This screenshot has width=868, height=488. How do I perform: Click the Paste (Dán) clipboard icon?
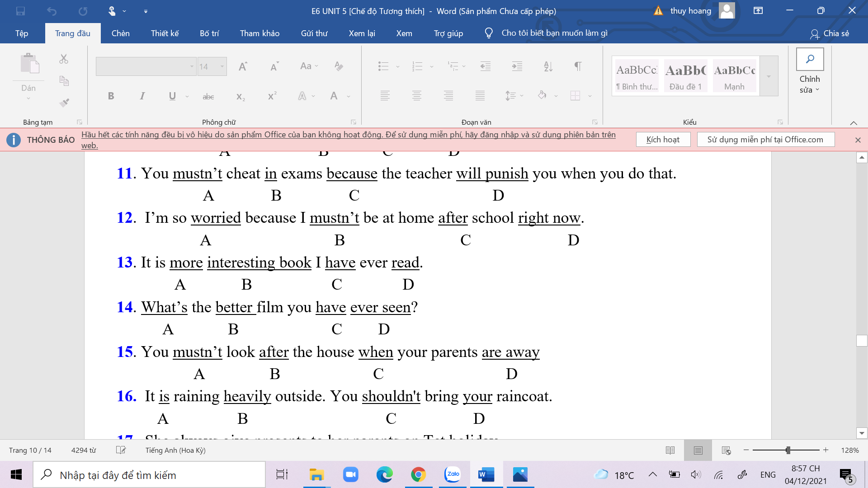29,63
